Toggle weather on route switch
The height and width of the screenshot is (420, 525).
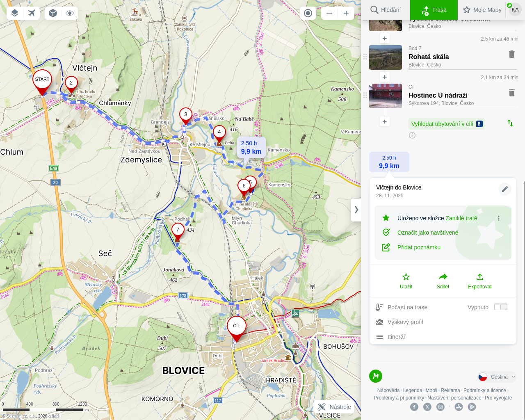(x=500, y=307)
